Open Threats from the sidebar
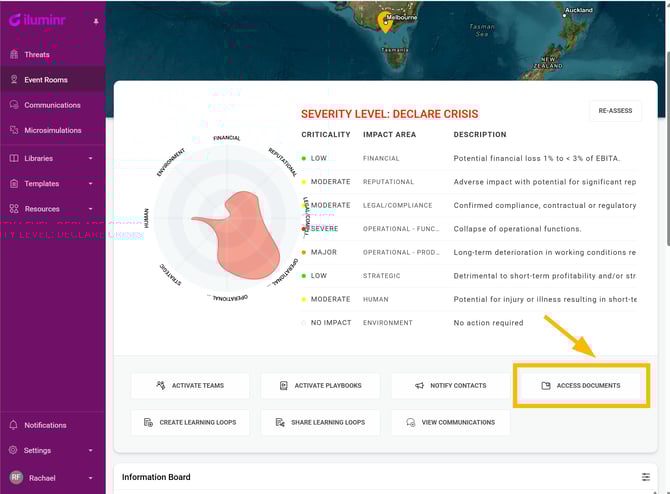This screenshot has height=494, width=670. (x=36, y=55)
